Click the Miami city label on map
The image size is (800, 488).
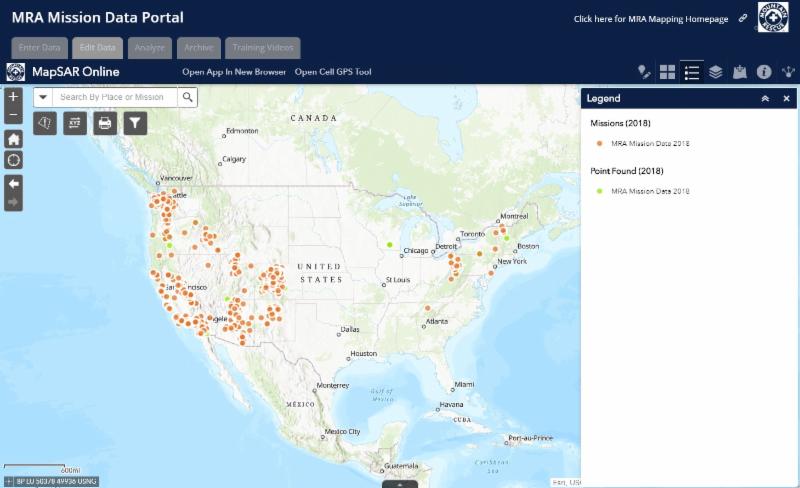pyautogui.click(x=464, y=384)
